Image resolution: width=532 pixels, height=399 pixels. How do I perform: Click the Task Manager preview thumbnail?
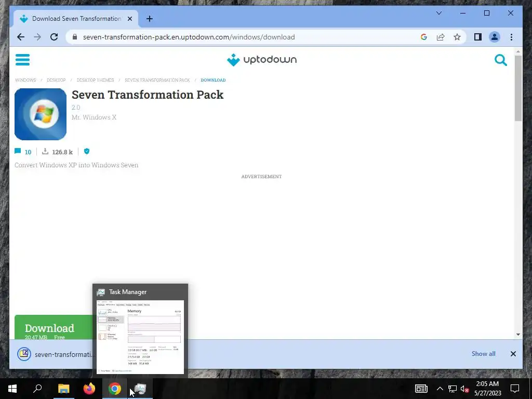(140, 337)
